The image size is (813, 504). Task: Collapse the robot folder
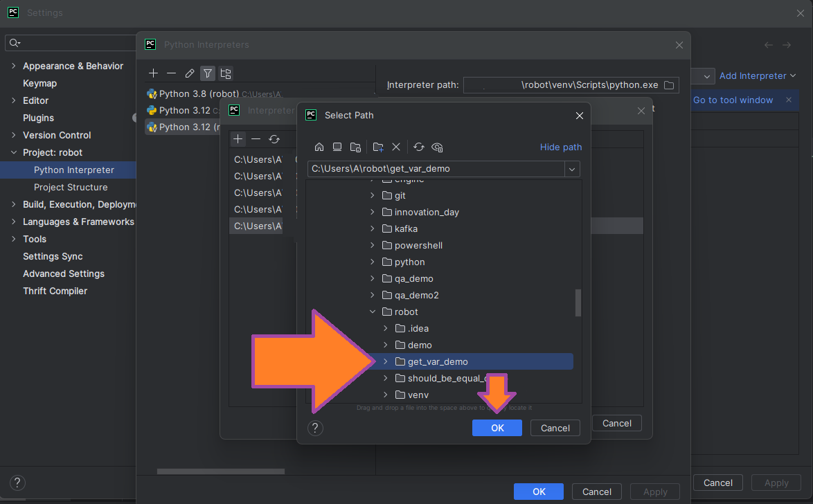373,312
